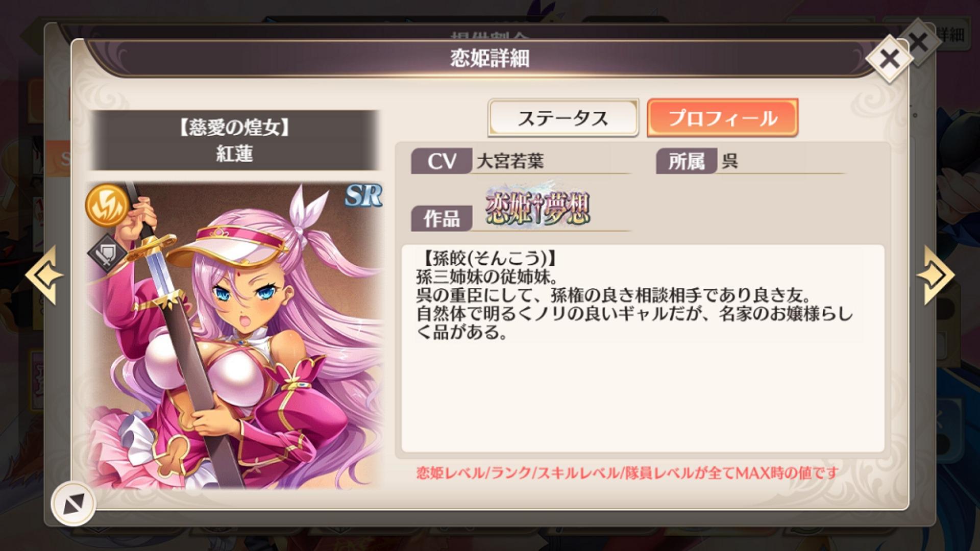Image resolution: width=980 pixels, height=551 pixels.
Task: Close the 恋姫詳細 dialog
Action: [x=890, y=60]
